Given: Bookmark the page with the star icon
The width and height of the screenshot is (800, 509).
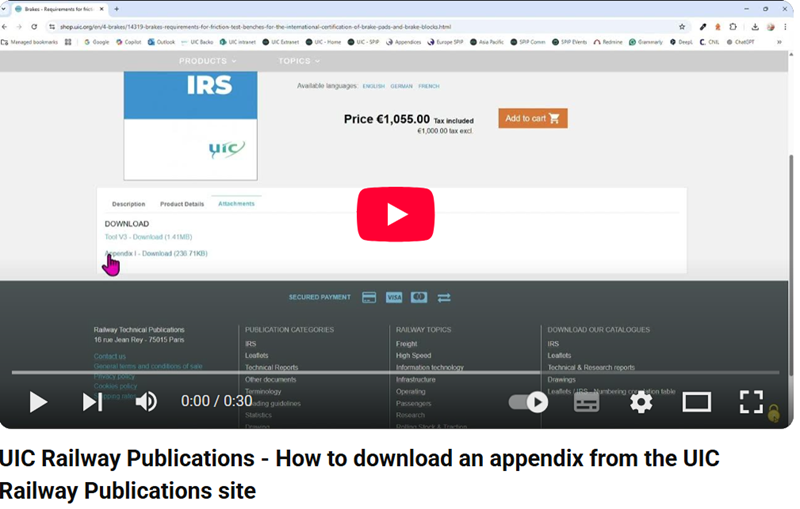Looking at the screenshot, I should [682, 27].
